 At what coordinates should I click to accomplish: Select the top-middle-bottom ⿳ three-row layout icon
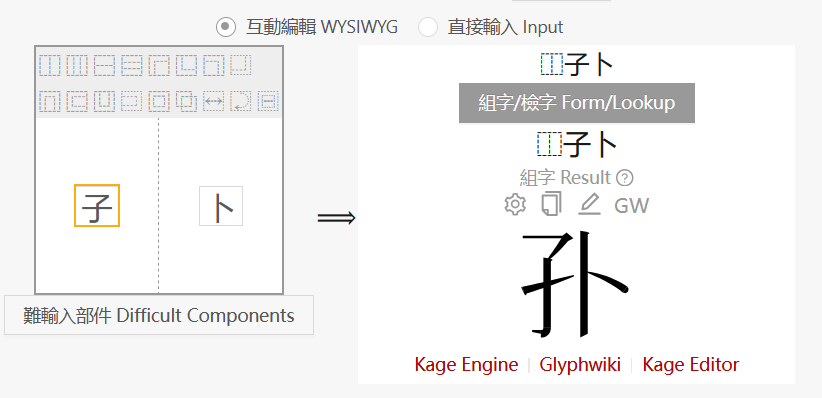[132, 66]
